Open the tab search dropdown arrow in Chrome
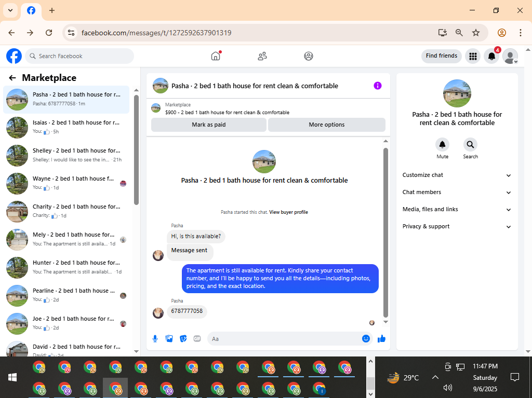532x398 pixels. tap(10, 10)
